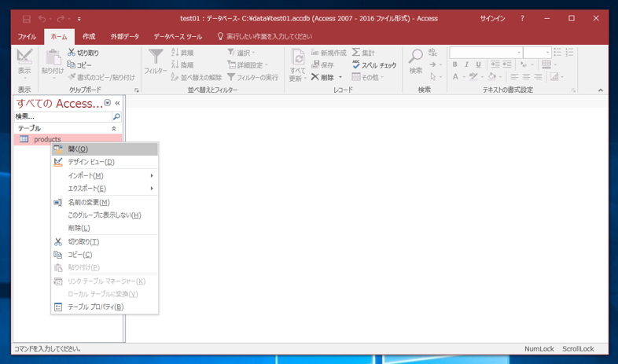Choose 削除(L) from the context menu
Viewport: 618px width, 364px height.
point(105,228)
